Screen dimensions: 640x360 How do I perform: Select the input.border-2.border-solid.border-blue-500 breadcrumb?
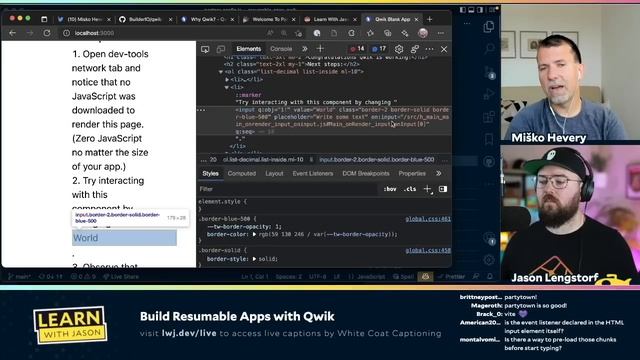click(377, 160)
